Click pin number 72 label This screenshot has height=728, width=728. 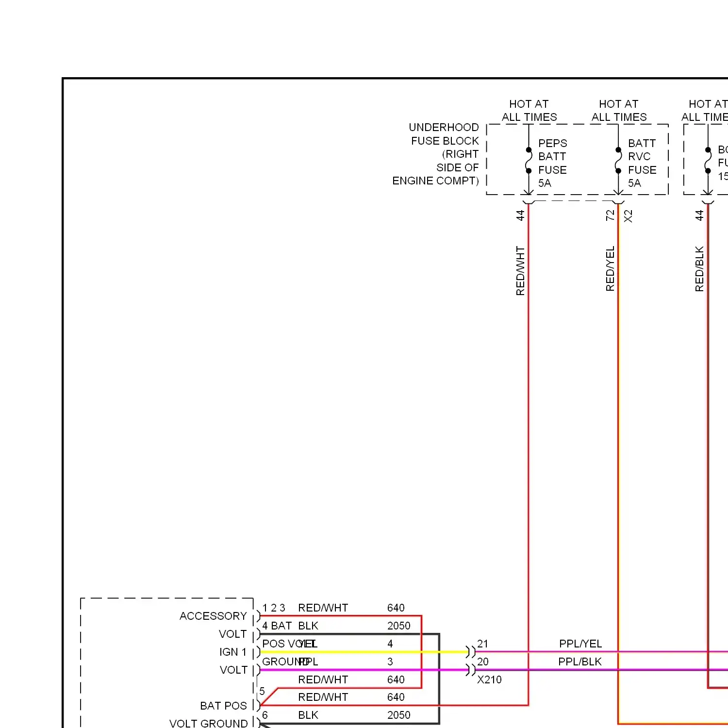610,215
